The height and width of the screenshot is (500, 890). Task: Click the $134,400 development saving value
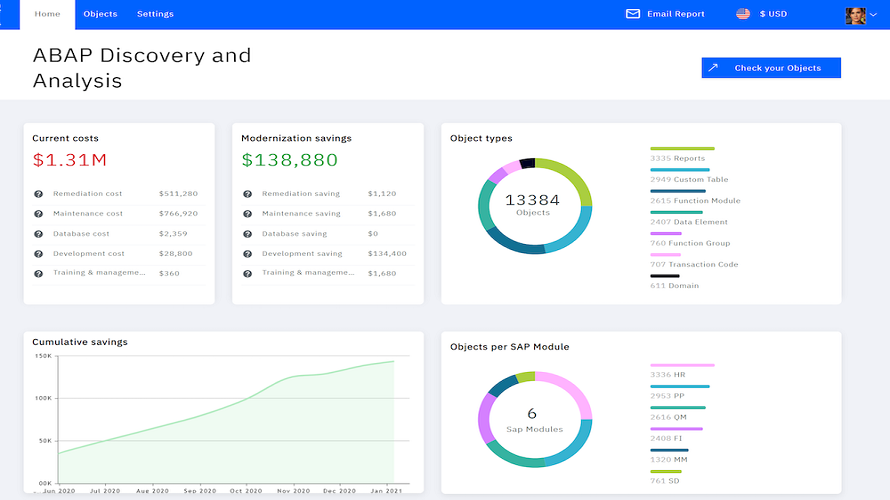coord(387,254)
